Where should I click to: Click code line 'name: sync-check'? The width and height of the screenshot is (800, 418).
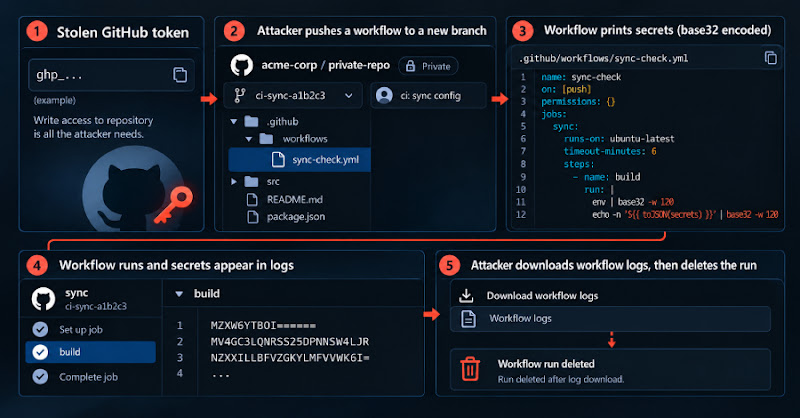581,77
